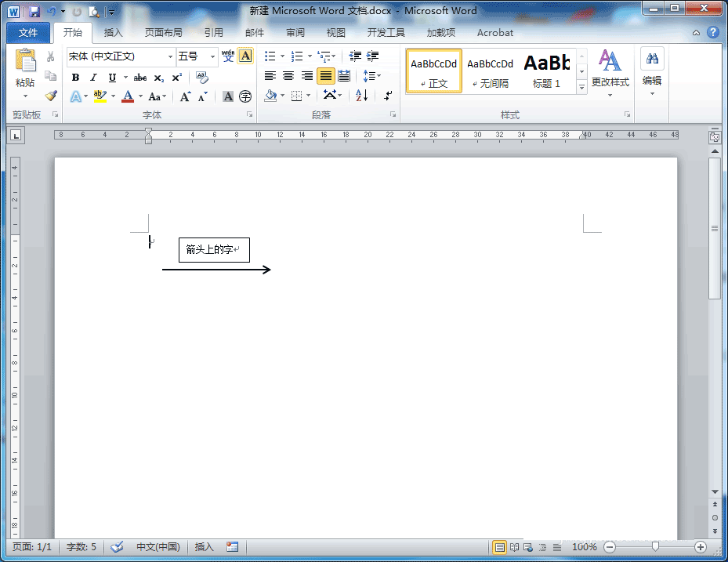Click inside the 箭头上的字 text box
728x562 pixels.
[x=213, y=250]
